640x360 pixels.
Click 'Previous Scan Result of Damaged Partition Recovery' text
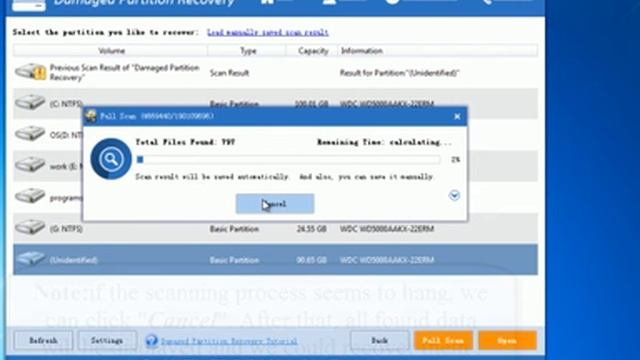tap(124, 72)
